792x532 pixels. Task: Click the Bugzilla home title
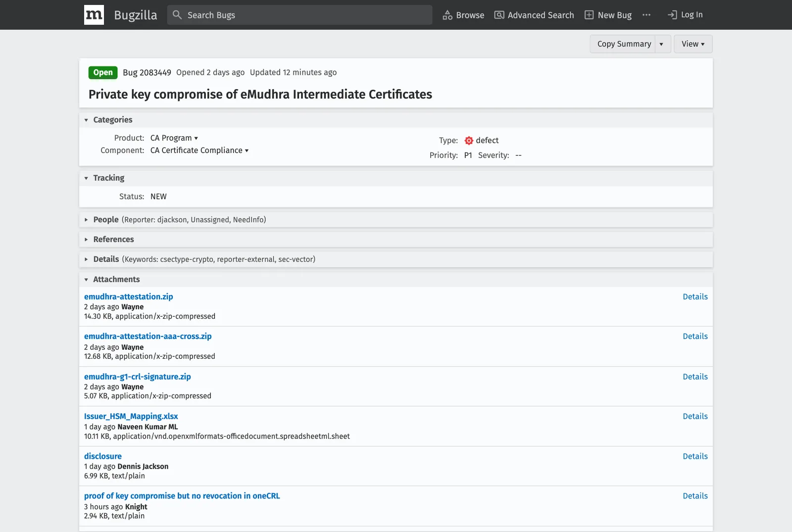136,15
